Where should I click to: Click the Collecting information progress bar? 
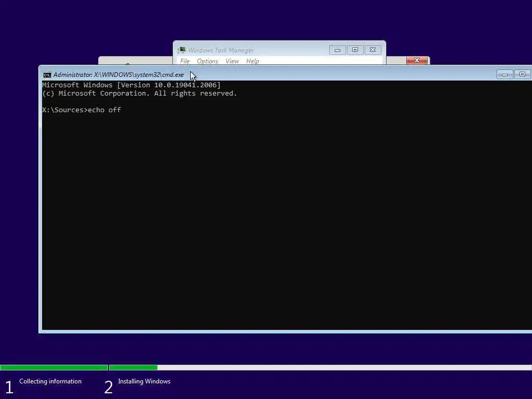(54, 367)
